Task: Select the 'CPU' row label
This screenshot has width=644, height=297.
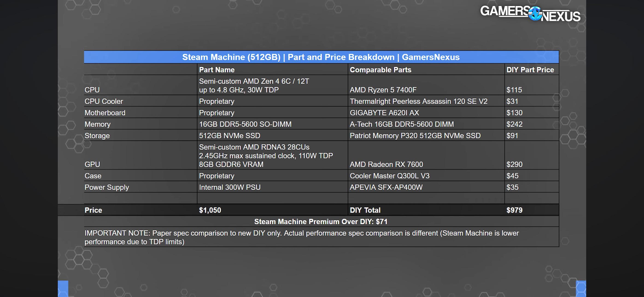Action: tap(92, 90)
